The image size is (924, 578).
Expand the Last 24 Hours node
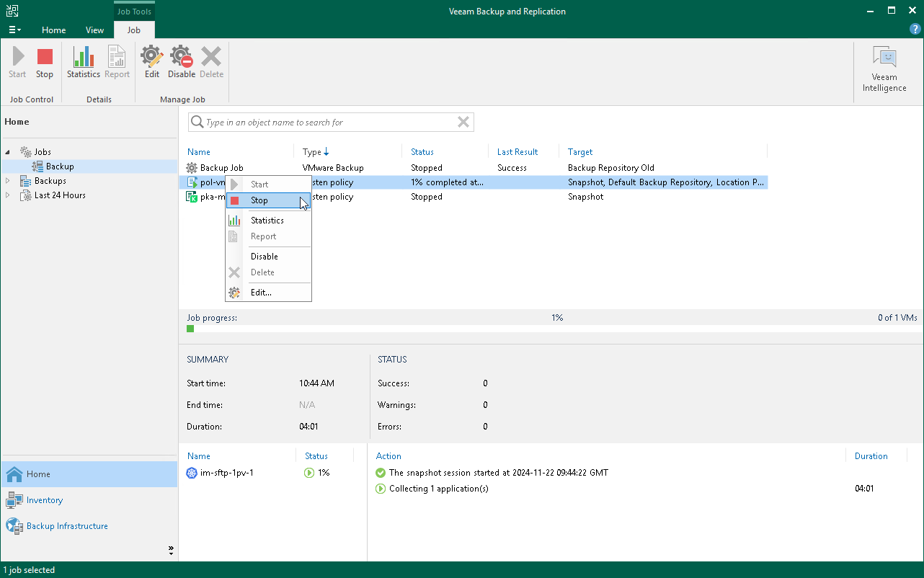(9, 195)
